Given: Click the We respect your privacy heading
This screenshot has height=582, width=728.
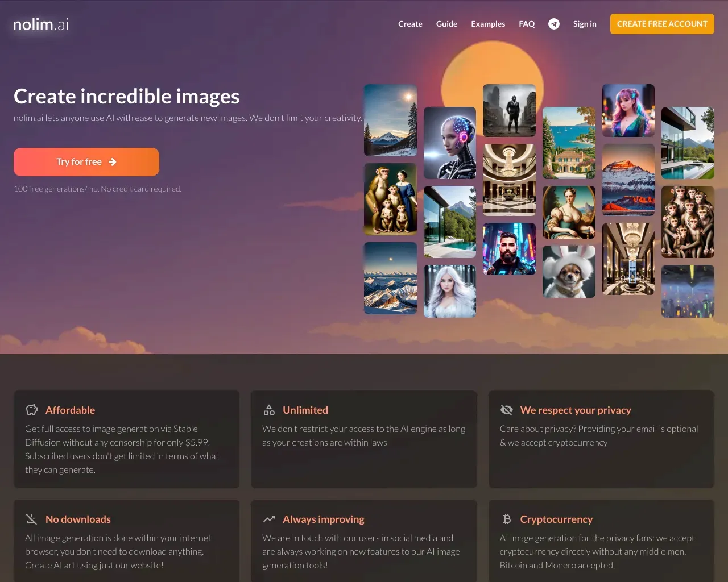Looking at the screenshot, I should 576,410.
